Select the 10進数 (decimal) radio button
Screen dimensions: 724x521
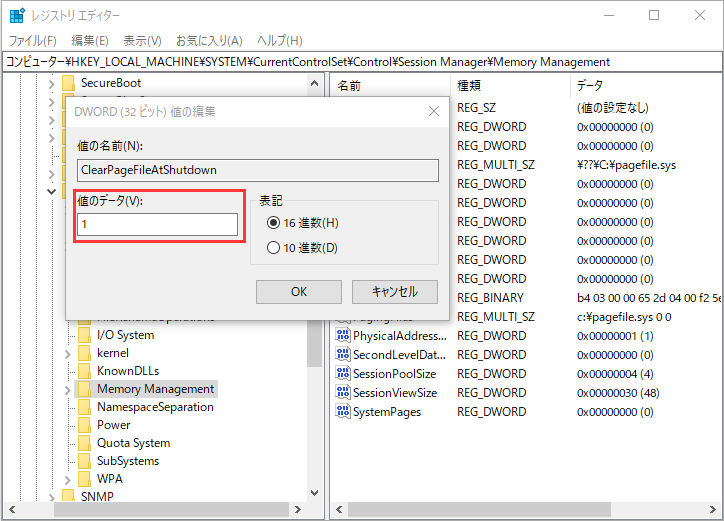pyautogui.click(x=273, y=248)
